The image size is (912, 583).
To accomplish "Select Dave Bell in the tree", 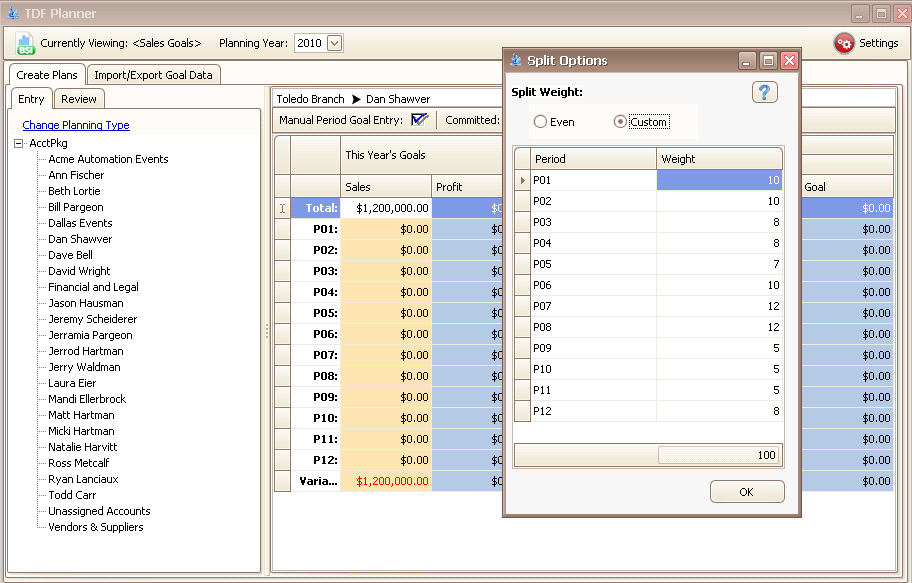I will [x=70, y=255].
